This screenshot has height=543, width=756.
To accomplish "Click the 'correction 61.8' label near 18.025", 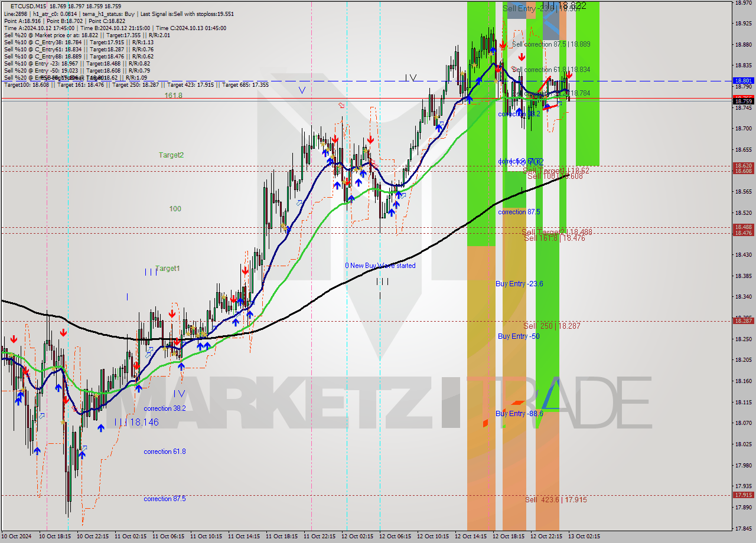I will (x=165, y=452).
